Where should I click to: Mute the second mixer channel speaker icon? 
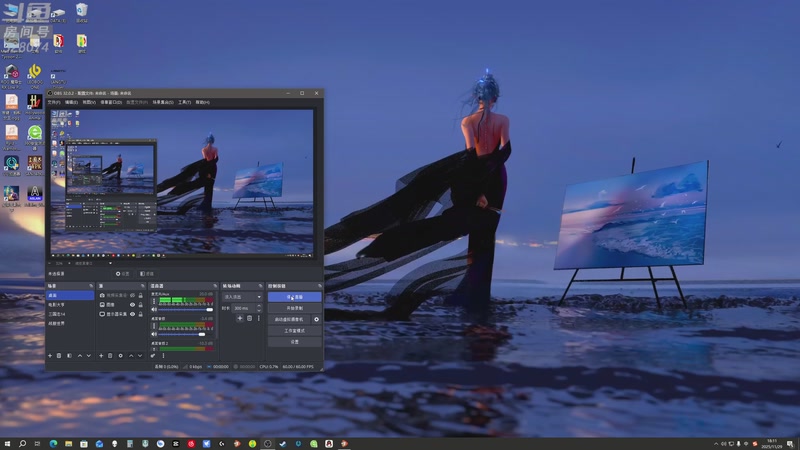tap(154, 334)
